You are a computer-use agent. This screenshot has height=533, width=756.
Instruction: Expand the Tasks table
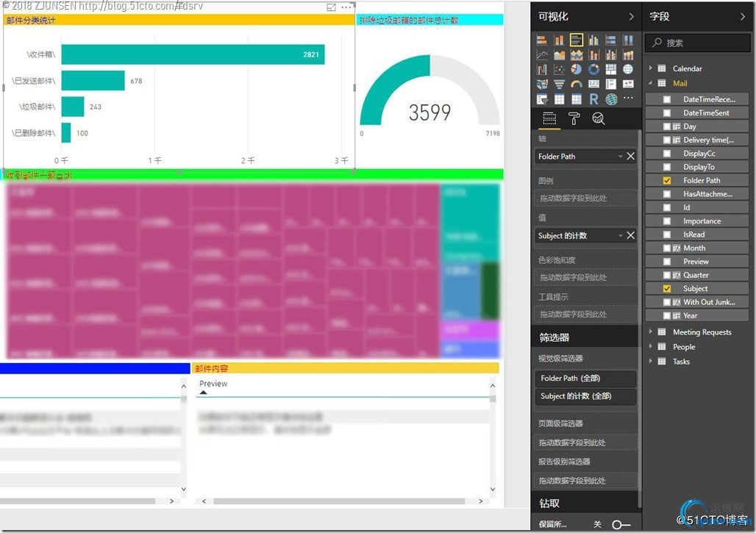[x=650, y=361]
